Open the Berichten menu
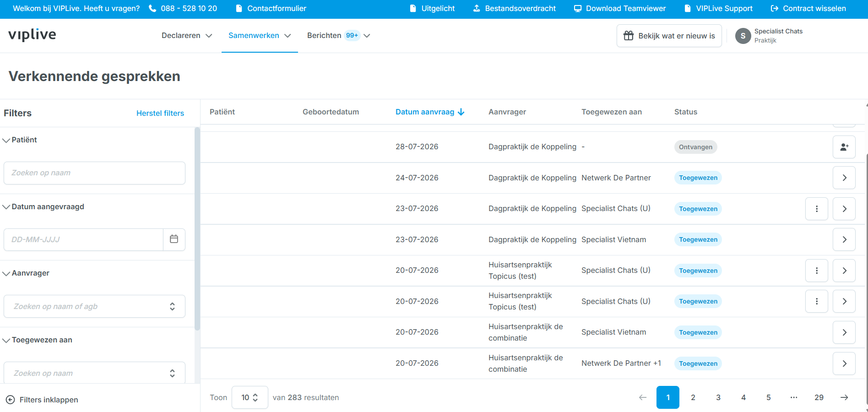This screenshot has width=868, height=412. click(x=338, y=35)
